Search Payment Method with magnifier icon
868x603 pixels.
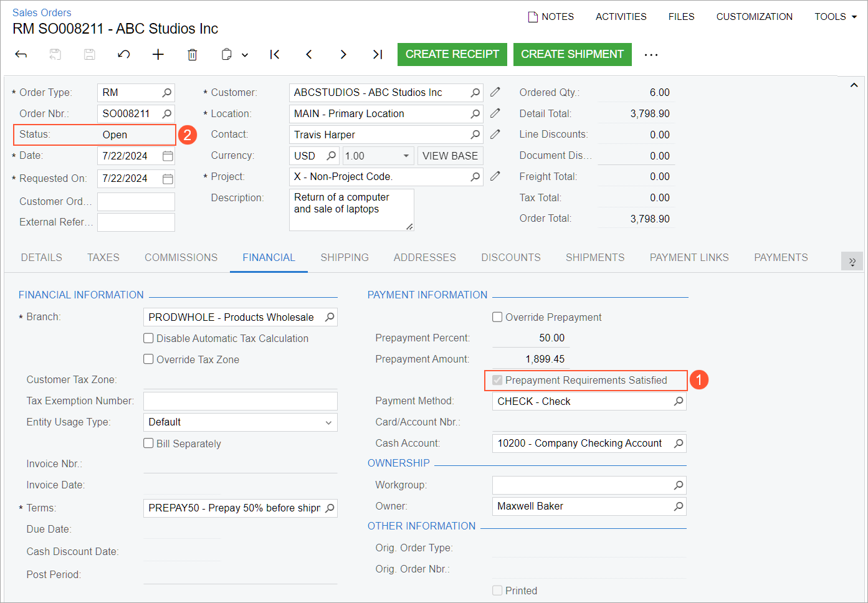[x=679, y=402]
